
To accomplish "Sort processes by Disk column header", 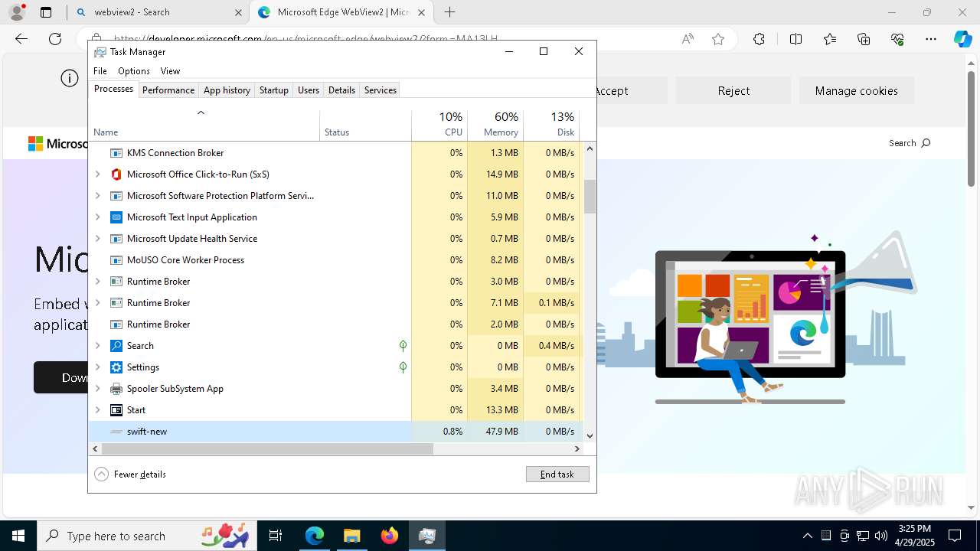I will coord(551,125).
